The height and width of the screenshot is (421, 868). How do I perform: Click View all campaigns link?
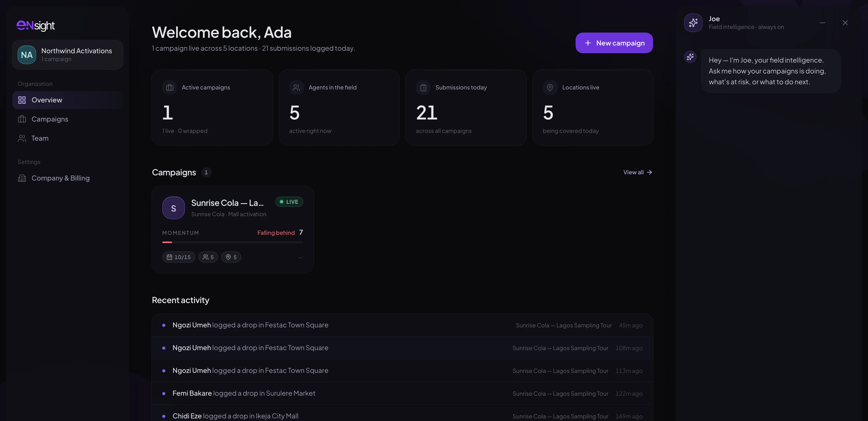(x=638, y=172)
